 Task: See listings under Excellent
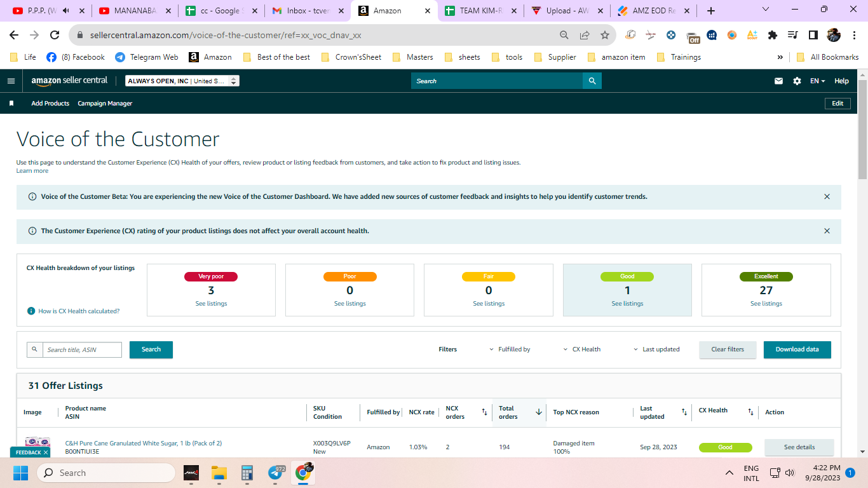(766, 304)
